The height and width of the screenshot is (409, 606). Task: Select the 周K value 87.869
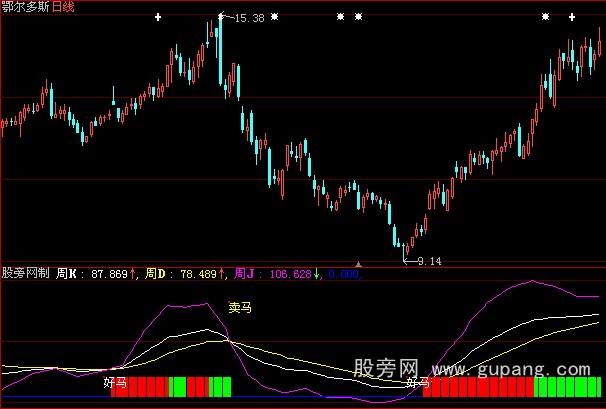109,274
